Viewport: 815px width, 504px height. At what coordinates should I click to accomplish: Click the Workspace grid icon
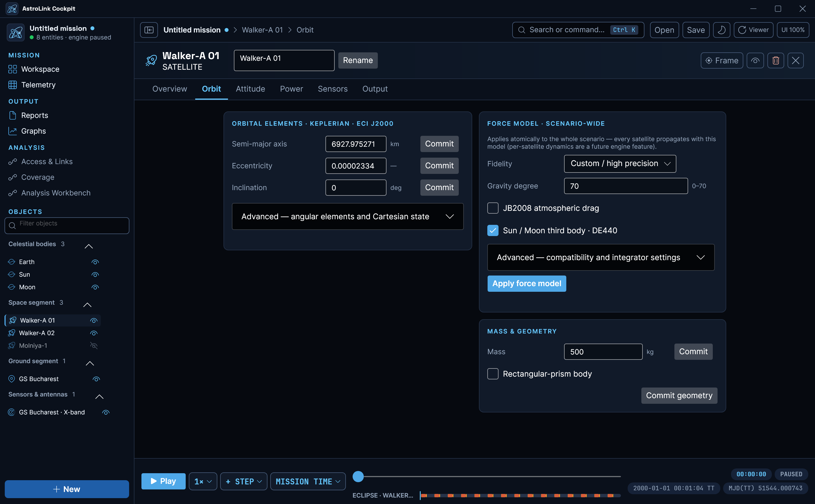click(12, 69)
